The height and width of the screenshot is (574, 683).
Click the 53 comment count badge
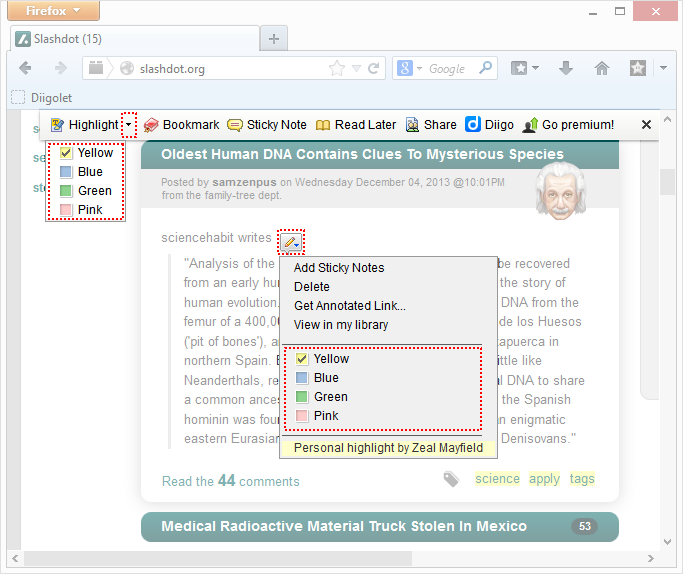pos(585,526)
